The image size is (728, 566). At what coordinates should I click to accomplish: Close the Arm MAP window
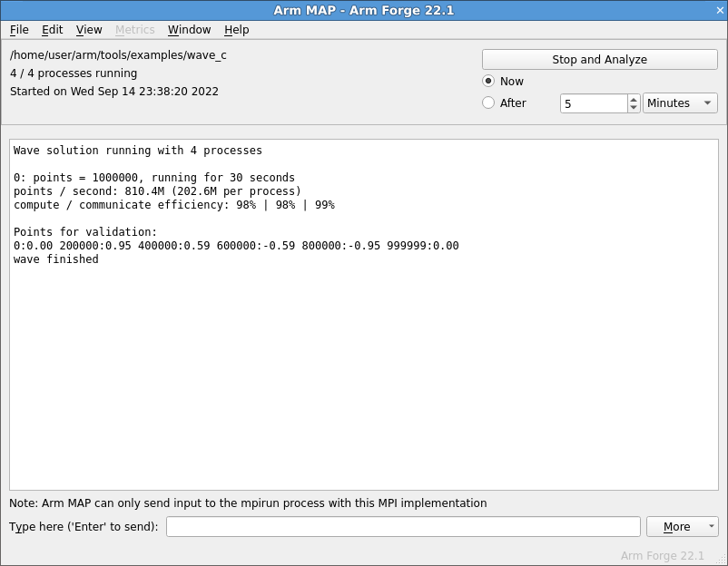click(720, 10)
